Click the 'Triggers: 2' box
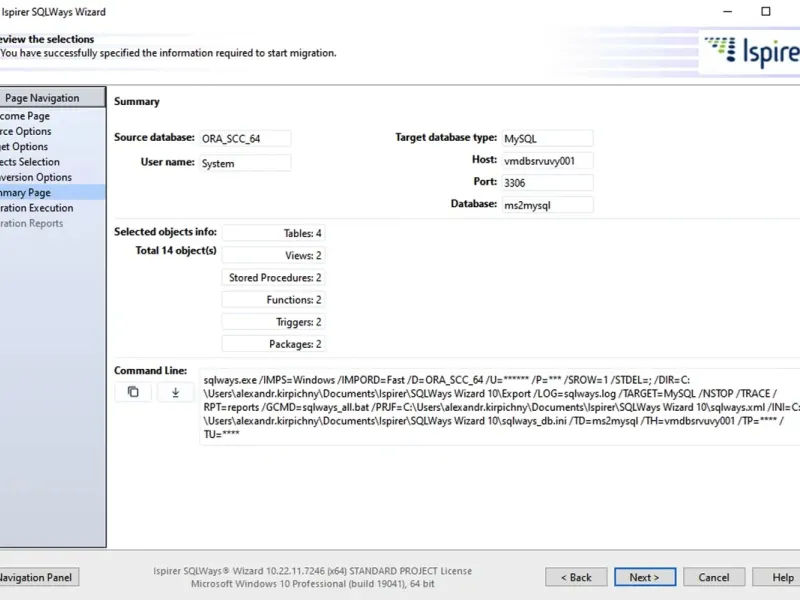The image size is (800, 600). 273,322
